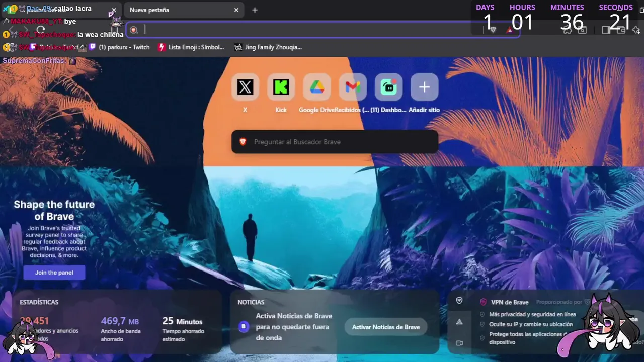
Task: Click the image-search icon in toolbar
Action: [x=583, y=30]
